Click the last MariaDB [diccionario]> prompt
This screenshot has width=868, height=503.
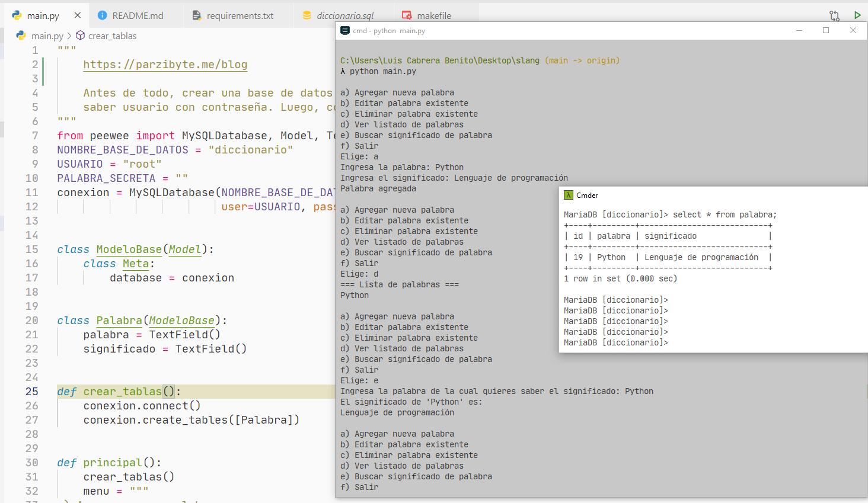tap(616, 342)
